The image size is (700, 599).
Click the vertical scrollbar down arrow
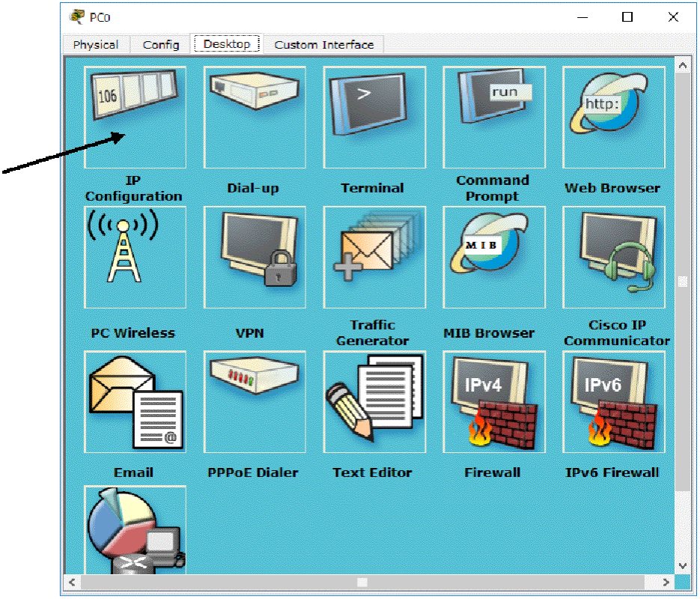(682, 565)
